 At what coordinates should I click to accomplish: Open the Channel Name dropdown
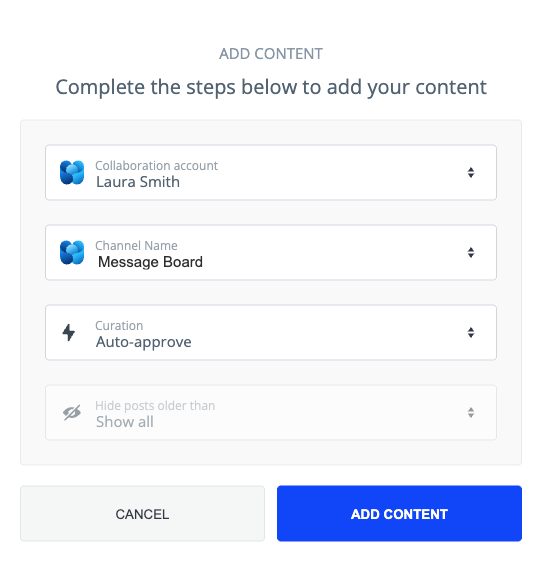[271, 252]
